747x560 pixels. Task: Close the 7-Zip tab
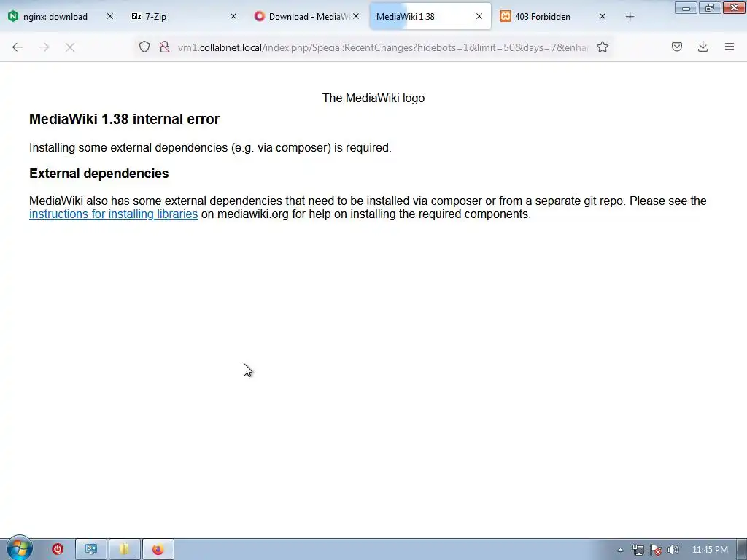click(x=233, y=16)
